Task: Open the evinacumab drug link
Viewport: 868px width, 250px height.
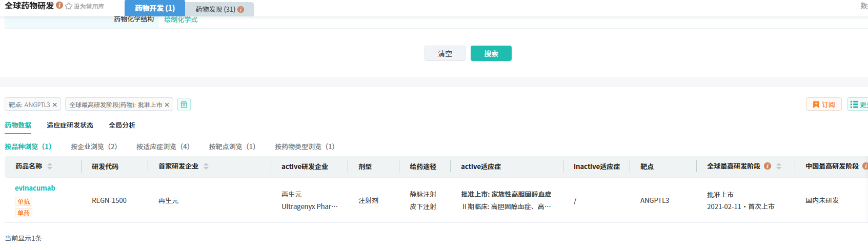Action: [x=35, y=188]
